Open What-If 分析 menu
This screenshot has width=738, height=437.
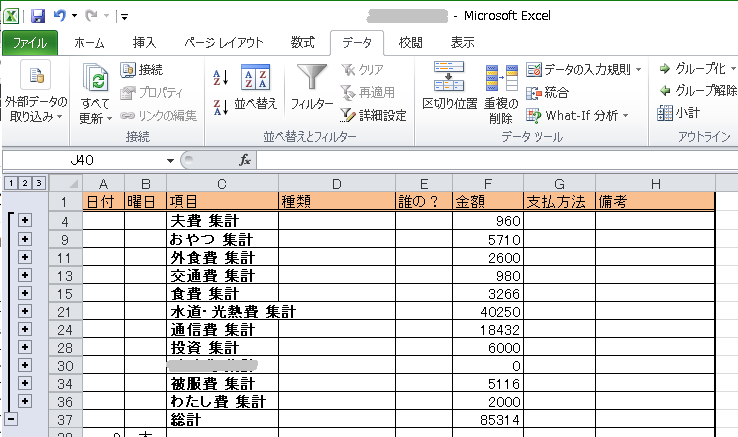[578, 115]
